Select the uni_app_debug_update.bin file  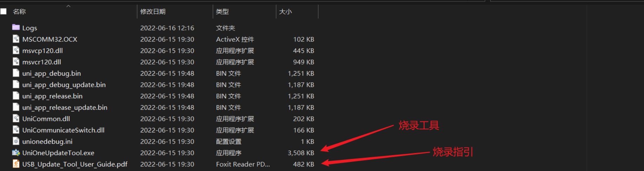64,84
